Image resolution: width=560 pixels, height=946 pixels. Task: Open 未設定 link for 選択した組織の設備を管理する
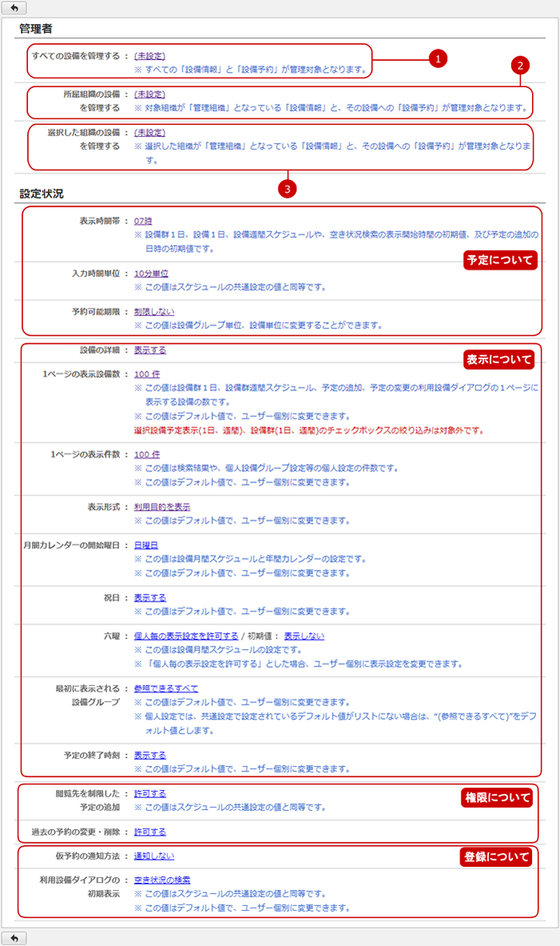point(150,133)
